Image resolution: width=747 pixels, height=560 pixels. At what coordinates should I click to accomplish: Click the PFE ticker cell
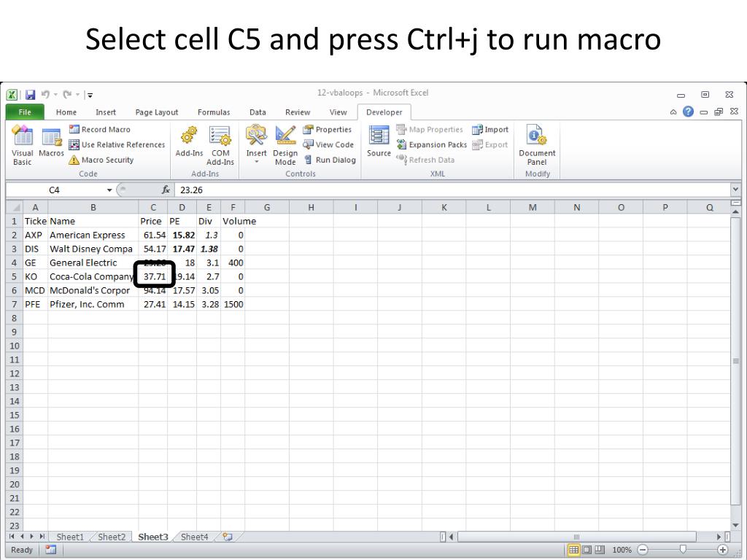[x=35, y=304]
